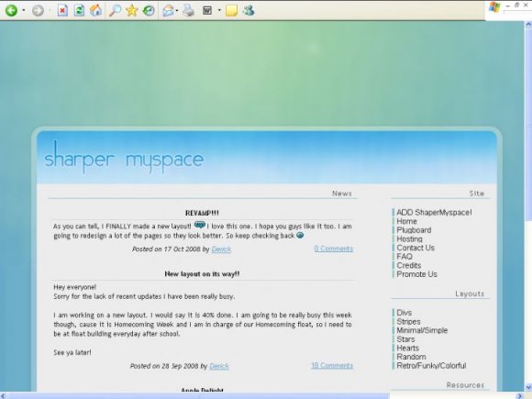Viewport: 532px width, 399px height.
Task: Click the vertical scrollbar thumb
Action: (x=528, y=124)
